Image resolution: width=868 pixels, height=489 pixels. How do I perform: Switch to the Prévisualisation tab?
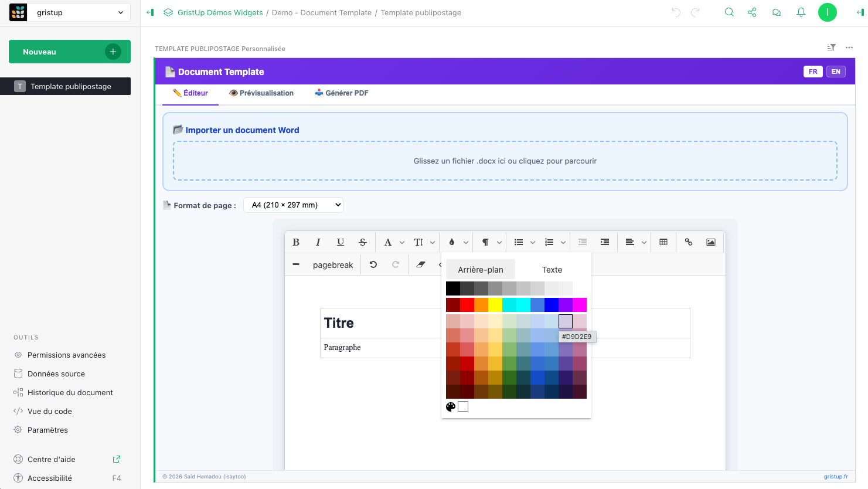pos(261,93)
